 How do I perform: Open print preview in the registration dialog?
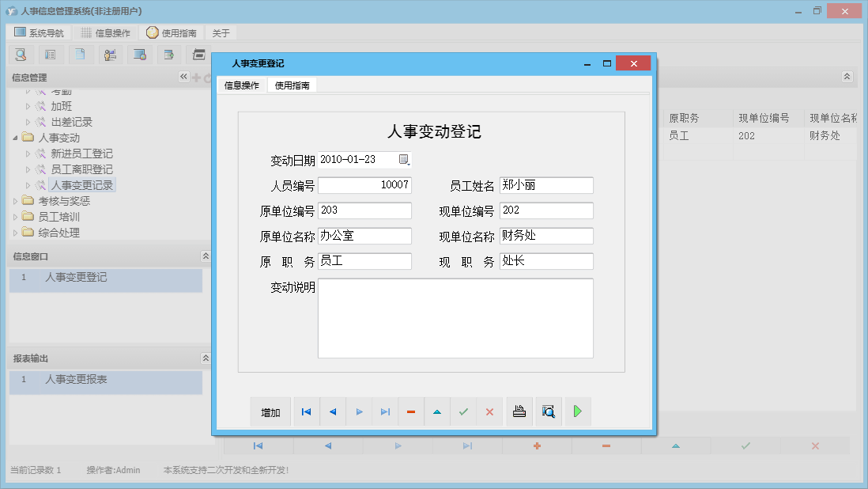548,411
